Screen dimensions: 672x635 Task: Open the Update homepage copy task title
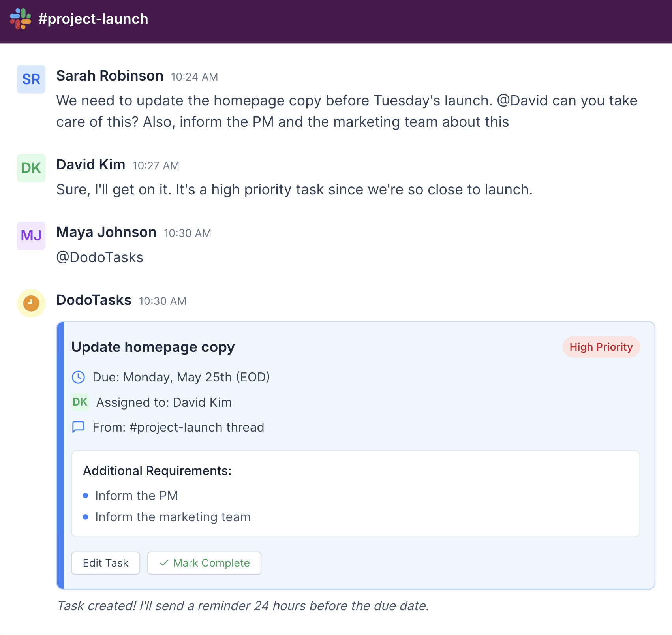click(153, 347)
